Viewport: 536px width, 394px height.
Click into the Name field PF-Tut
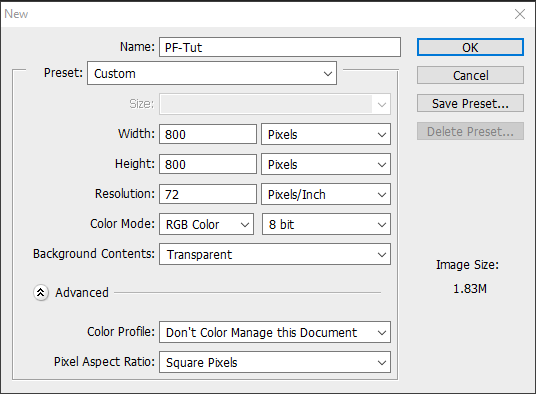(280, 47)
